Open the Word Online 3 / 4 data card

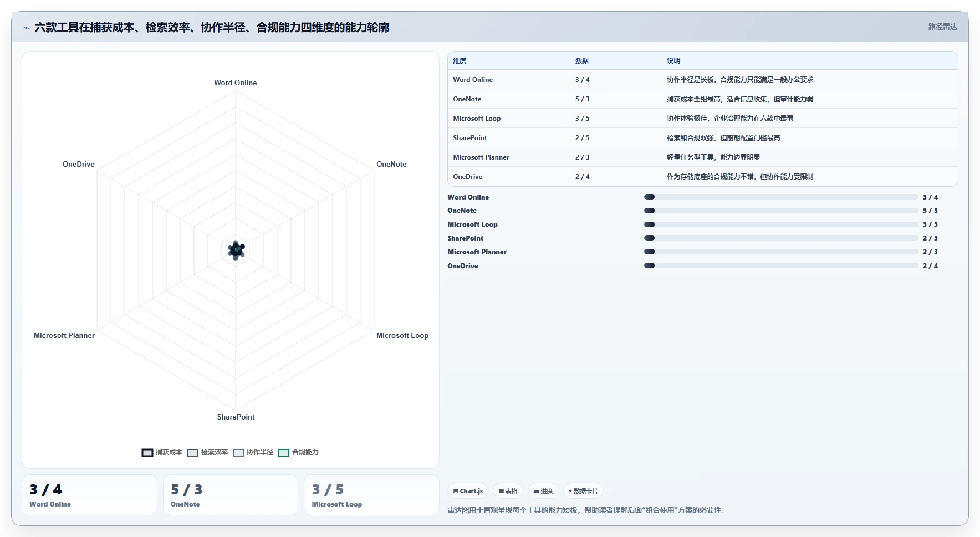(89, 495)
